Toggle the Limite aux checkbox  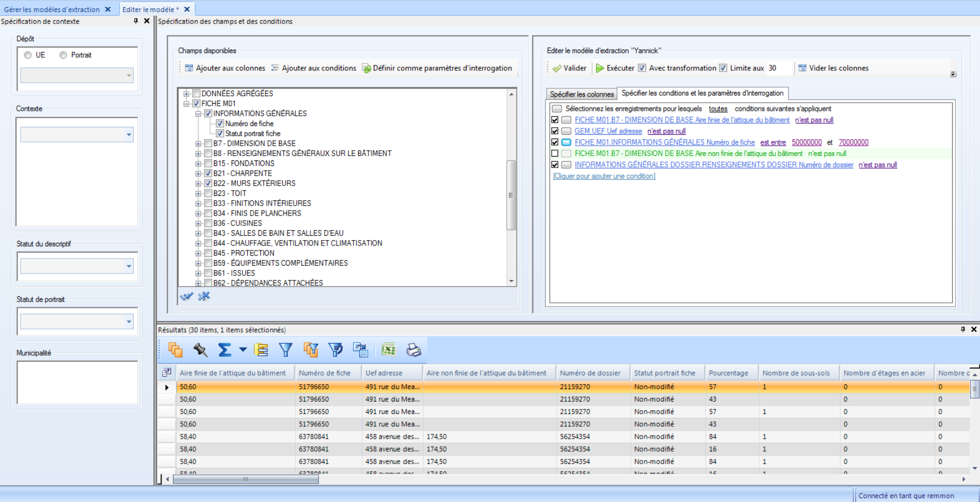pos(723,68)
